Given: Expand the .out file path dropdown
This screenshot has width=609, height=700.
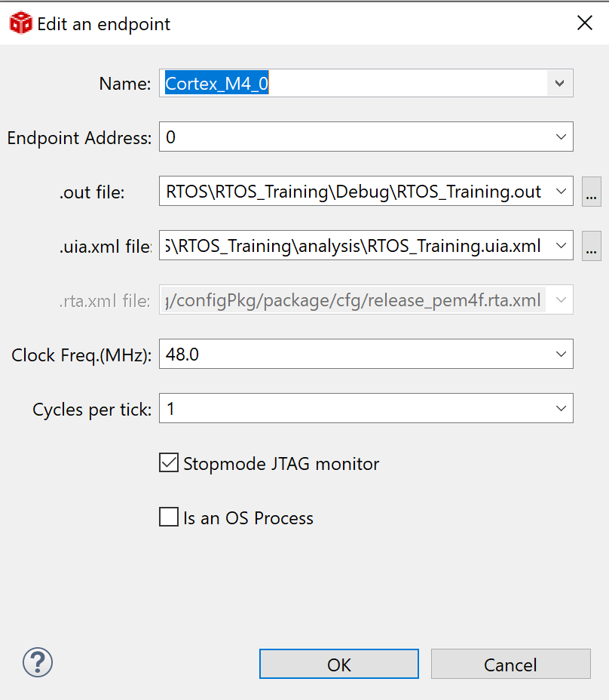Looking at the screenshot, I should (x=561, y=192).
